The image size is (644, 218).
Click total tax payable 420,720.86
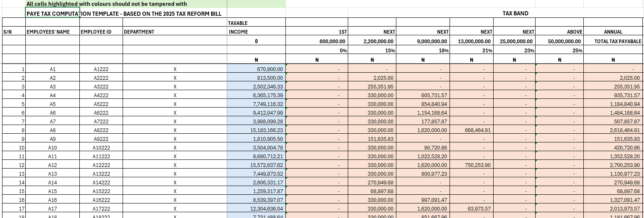click(614, 147)
